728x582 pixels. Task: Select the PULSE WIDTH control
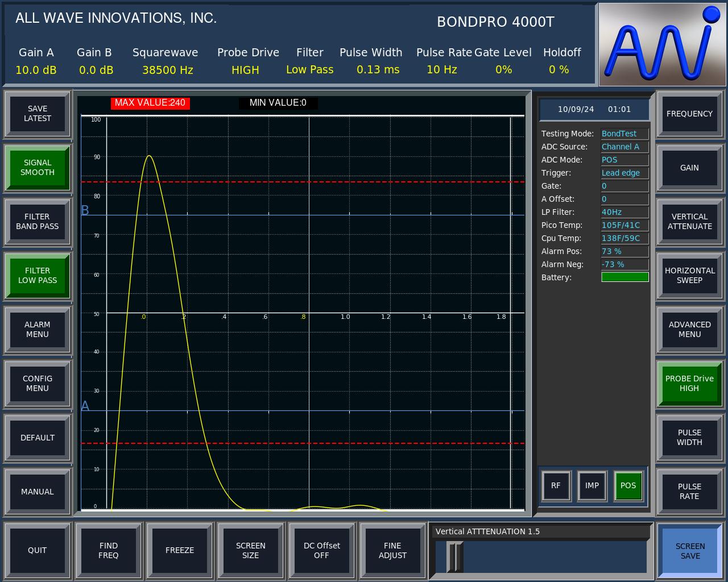[690, 438]
